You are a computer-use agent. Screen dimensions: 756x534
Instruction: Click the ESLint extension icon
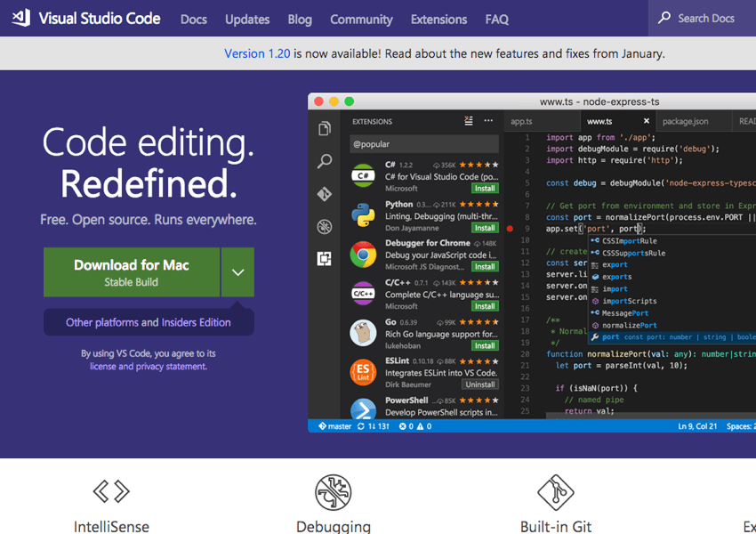[363, 372]
